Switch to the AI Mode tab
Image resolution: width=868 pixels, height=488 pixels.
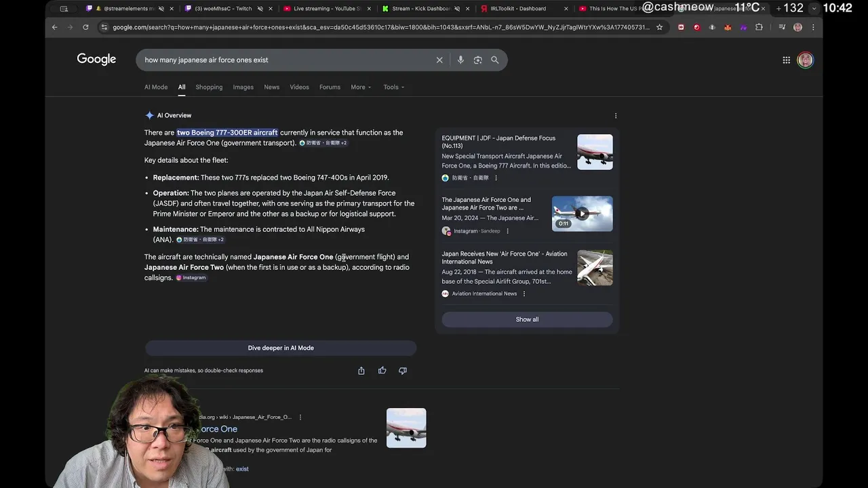pos(156,87)
